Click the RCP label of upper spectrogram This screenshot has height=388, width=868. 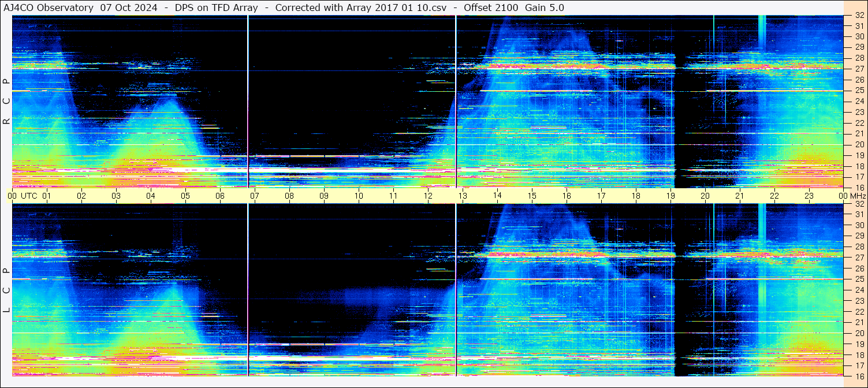(6, 102)
